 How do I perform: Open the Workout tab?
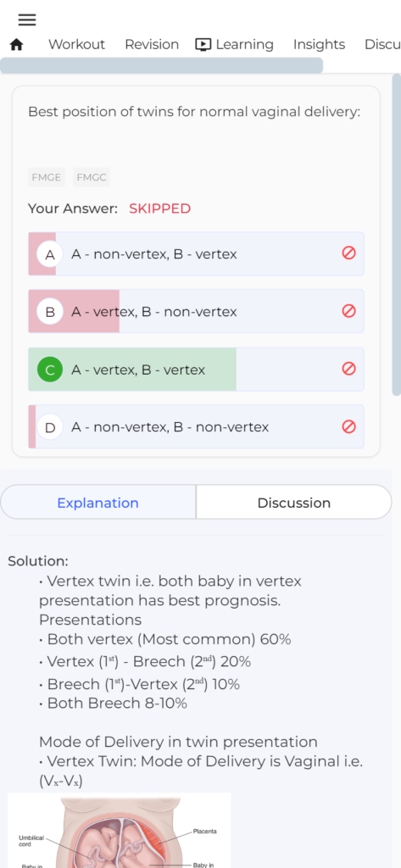(76, 44)
